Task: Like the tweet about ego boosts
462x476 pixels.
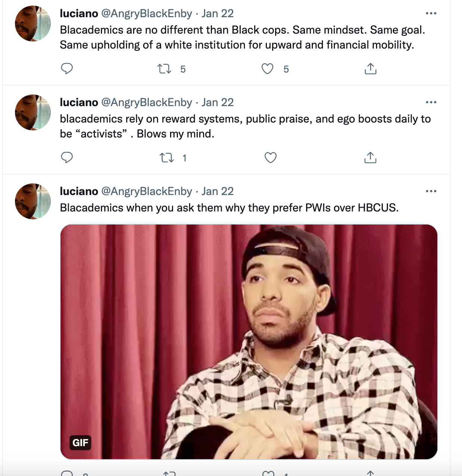Action: pos(271,158)
